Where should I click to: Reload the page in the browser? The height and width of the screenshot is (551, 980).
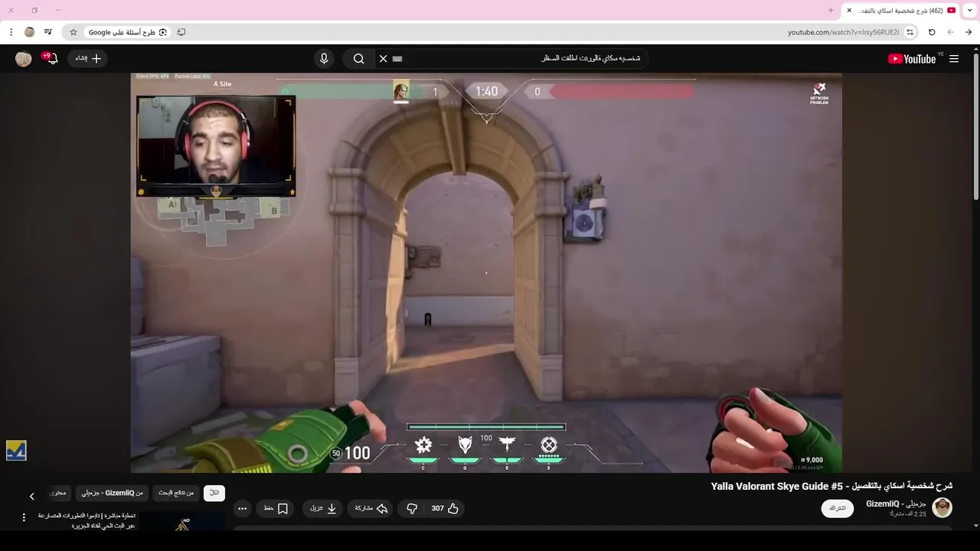[x=932, y=32]
